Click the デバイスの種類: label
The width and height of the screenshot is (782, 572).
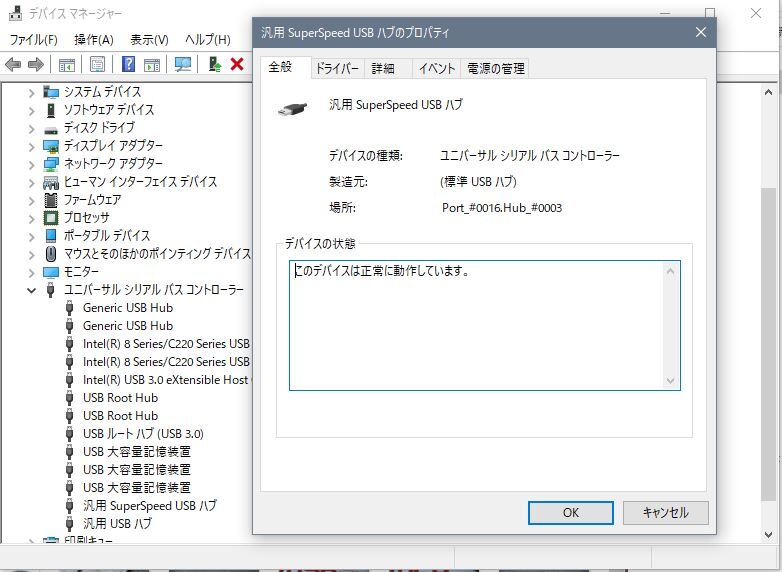pos(366,156)
